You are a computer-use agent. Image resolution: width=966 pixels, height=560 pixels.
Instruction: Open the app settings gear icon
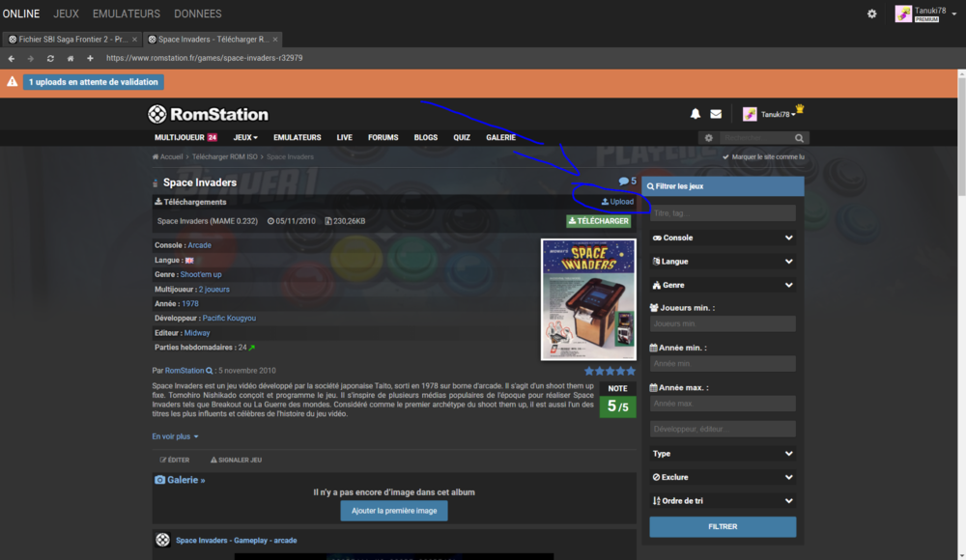click(x=871, y=14)
